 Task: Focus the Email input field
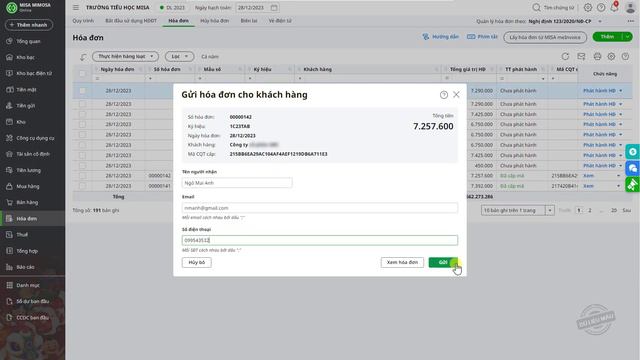coord(320,208)
